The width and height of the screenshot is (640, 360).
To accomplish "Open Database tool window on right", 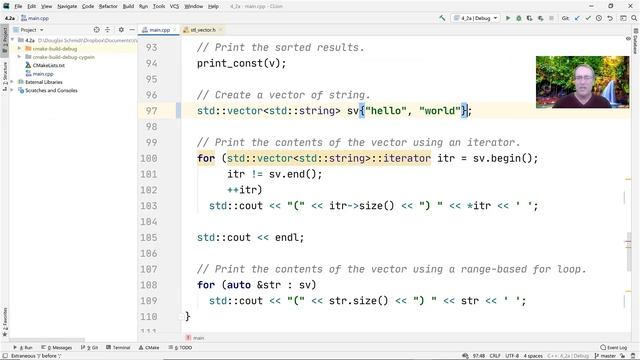I will 636,41.
